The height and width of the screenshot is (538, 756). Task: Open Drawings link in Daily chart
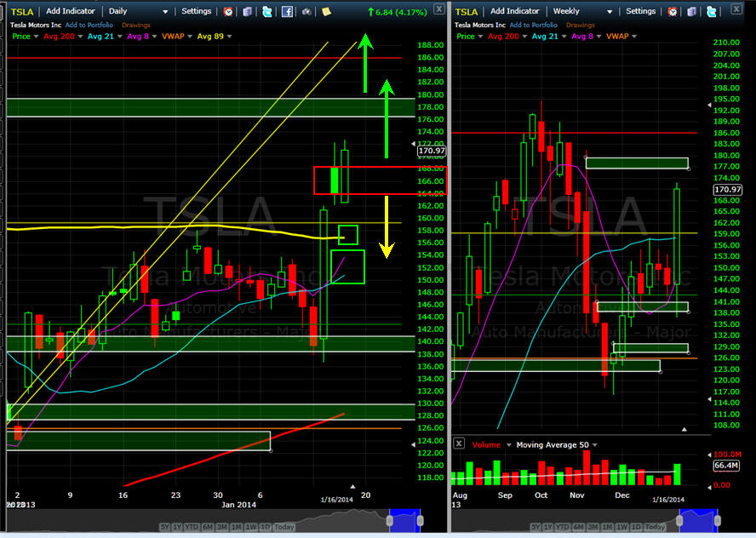pos(136,25)
